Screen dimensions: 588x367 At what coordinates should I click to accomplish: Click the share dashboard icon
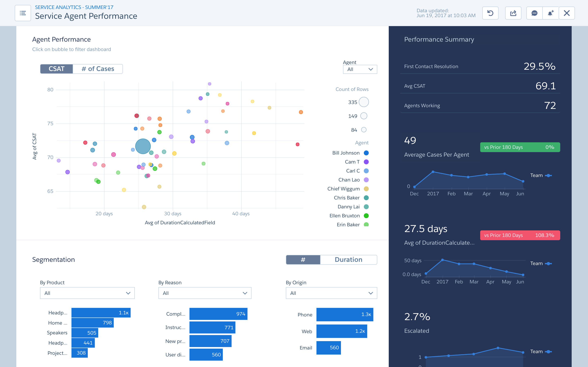coord(513,13)
